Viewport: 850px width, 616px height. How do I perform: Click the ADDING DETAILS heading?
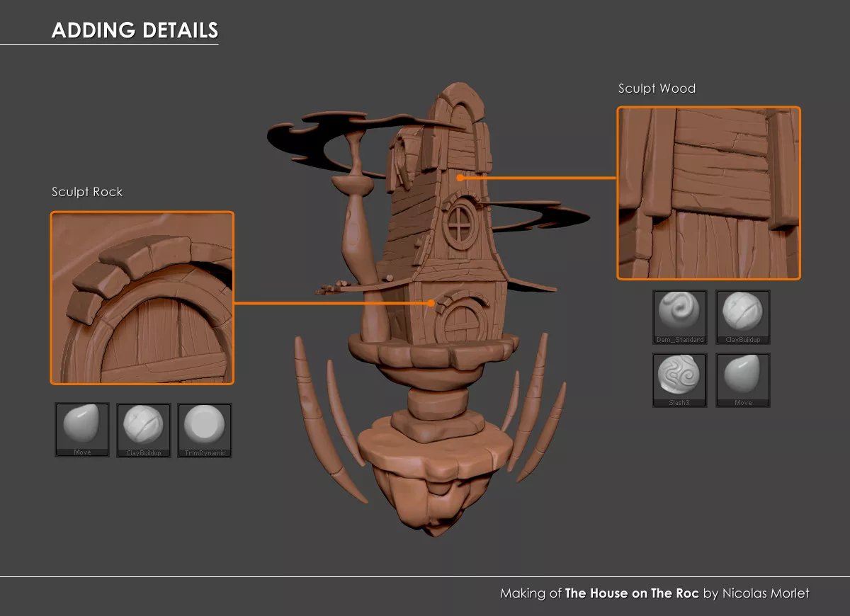coord(135,30)
